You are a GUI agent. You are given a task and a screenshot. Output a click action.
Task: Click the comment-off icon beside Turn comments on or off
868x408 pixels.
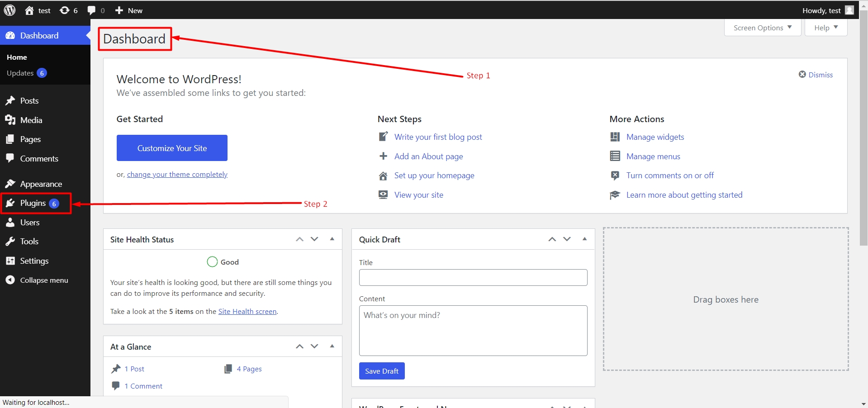pyautogui.click(x=615, y=176)
